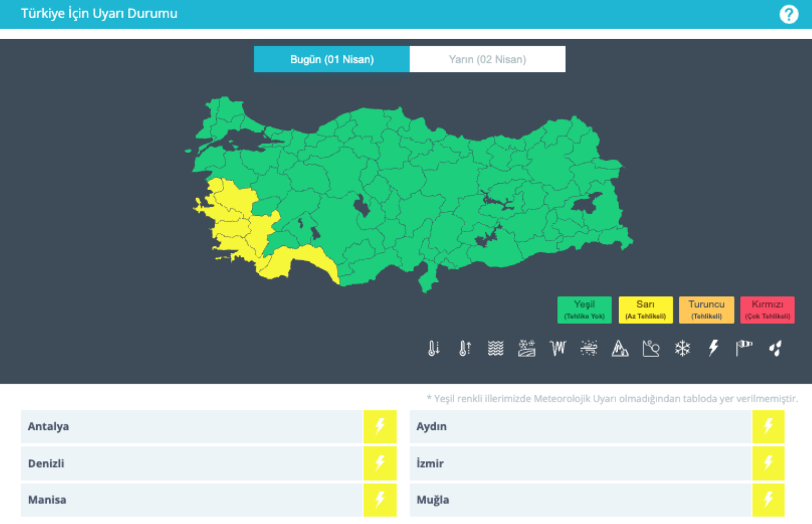812x524 pixels.
Task: Select the fog waves warning icon
Action: (x=495, y=348)
